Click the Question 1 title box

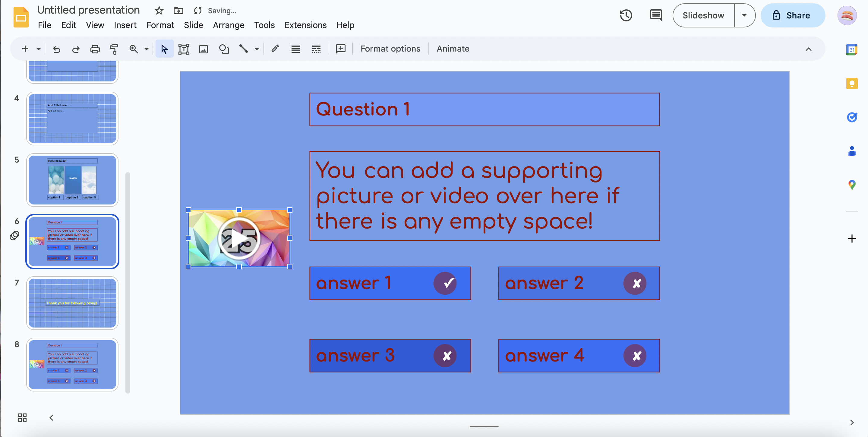click(x=485, y=109)
